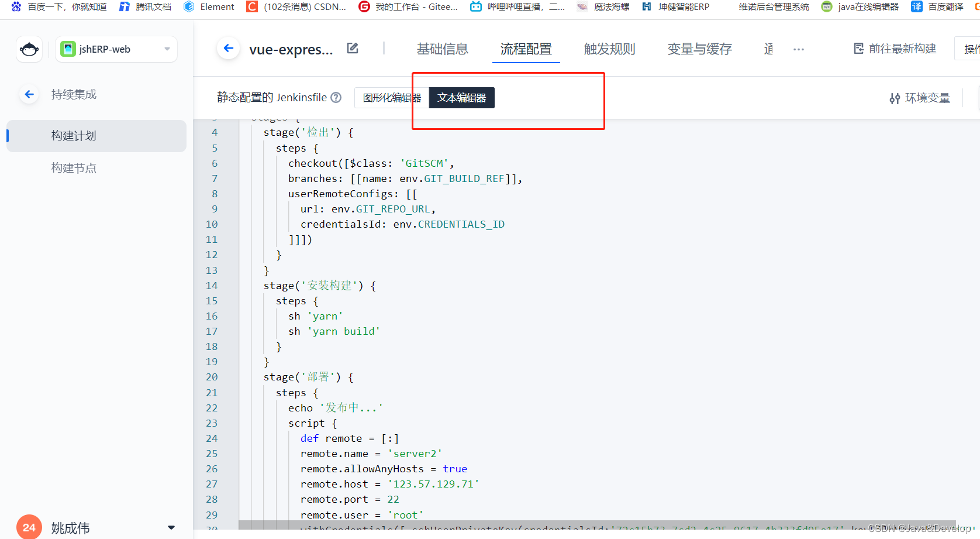The width and height of the screenshot is (980, 539).
Task: Open the 百度翻译 bookmark
Action: pos(937,6)
